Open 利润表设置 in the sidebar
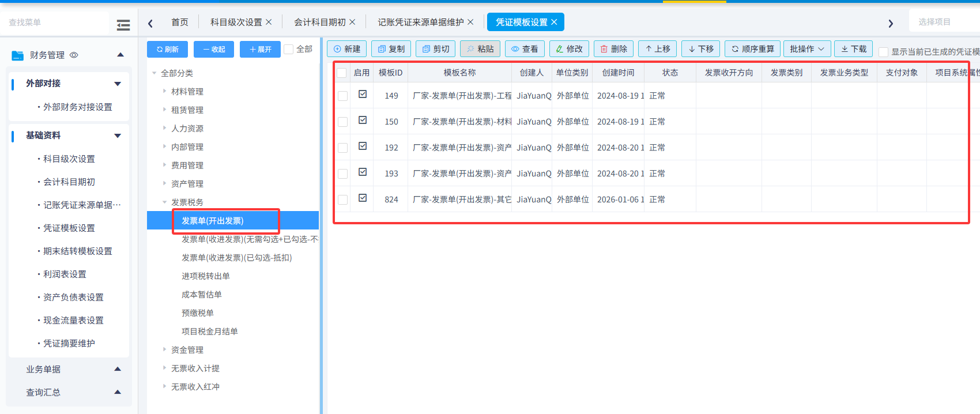 (x=65, y=274)
